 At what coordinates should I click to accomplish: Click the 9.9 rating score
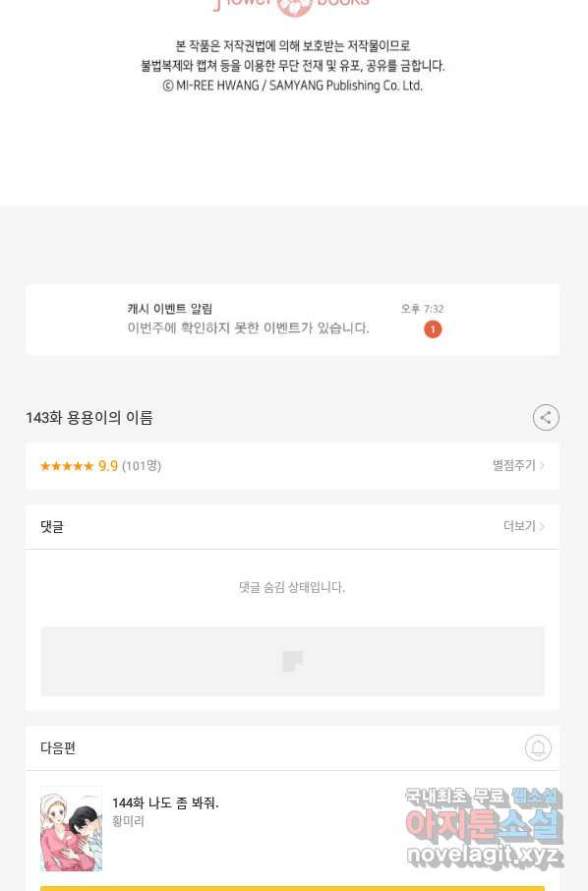click(108, 466)
